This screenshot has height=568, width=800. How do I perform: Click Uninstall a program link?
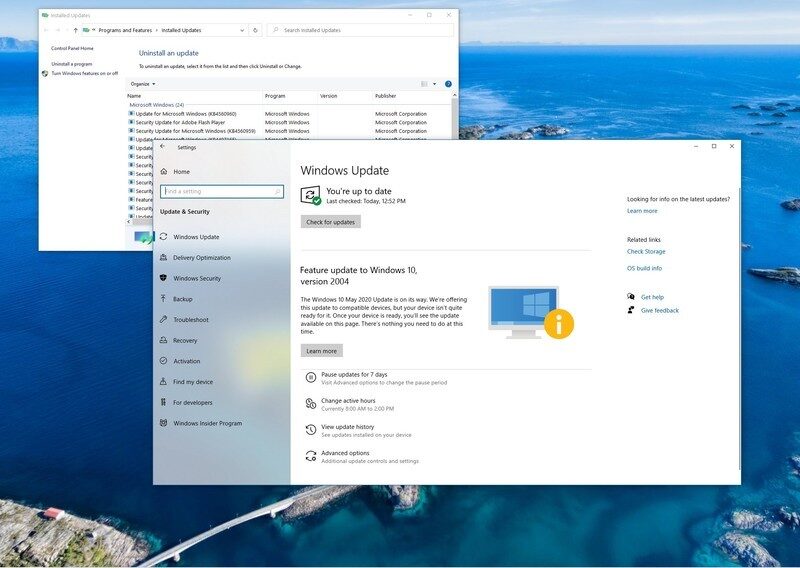[71, 64]
